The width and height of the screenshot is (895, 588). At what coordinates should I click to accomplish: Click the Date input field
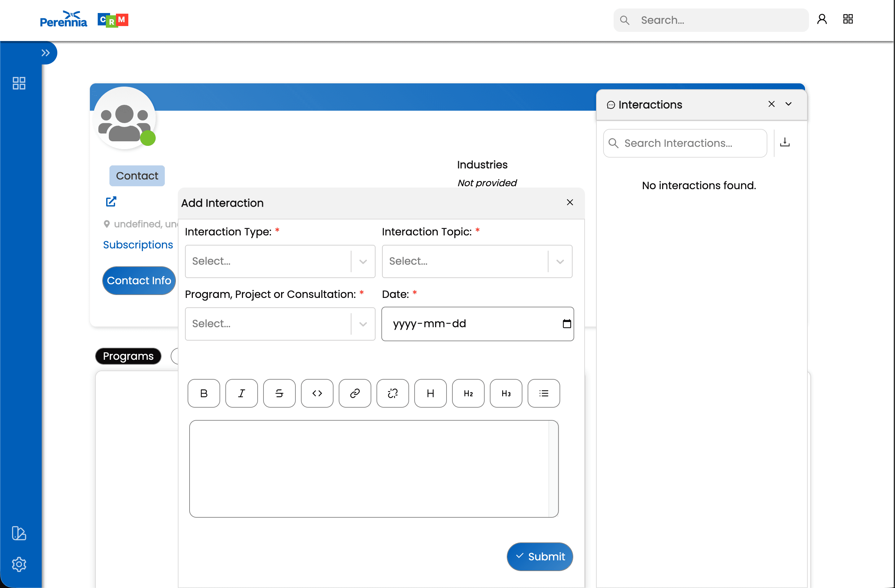tap(477, 324)
